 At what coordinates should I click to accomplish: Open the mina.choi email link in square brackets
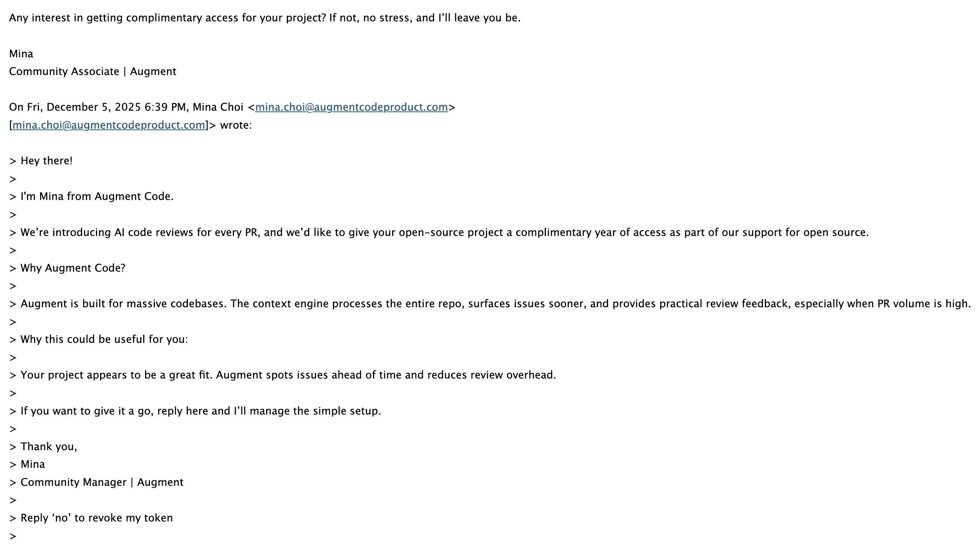pos(108,125)
